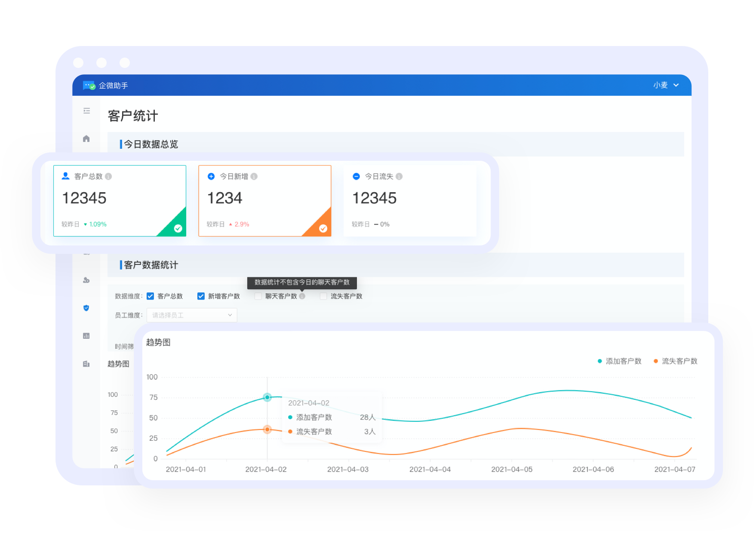Expand the 小麦 user account menu
This screenshot has height=546, width=756.
click(666, 85)
